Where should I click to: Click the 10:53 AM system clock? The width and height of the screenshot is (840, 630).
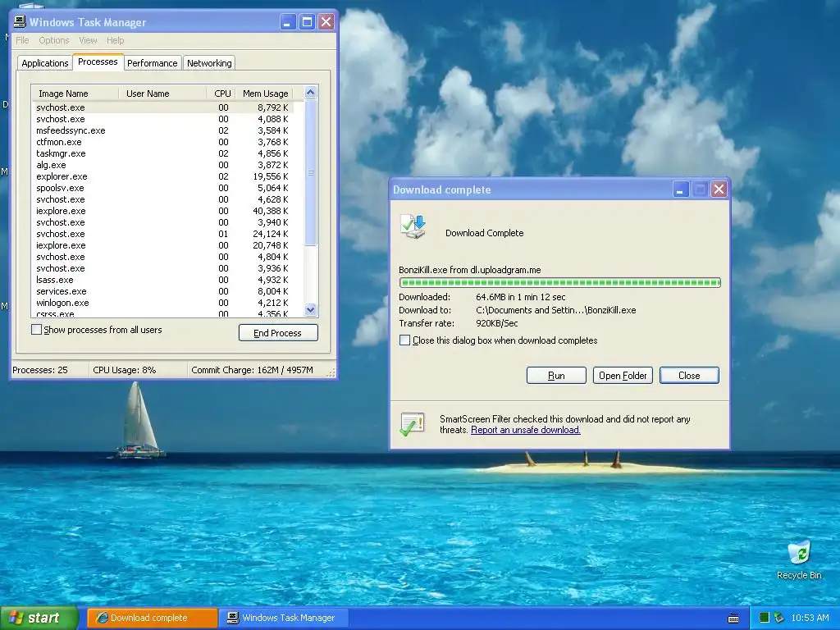(x=810, y=618)
